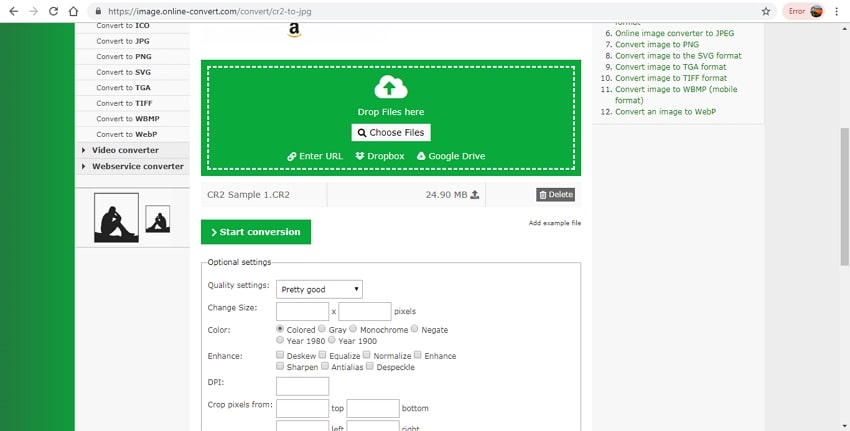The height and width of the screenshot is (431, 850).
Task: Select the Gray color radio button
Action: pyautogui.click(x=322, y=329)
